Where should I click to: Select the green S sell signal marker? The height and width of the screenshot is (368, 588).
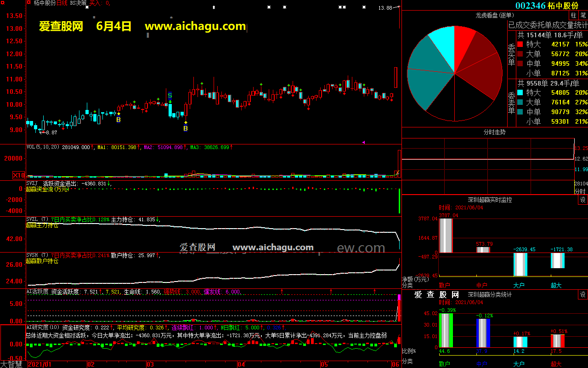coord(170,96)
